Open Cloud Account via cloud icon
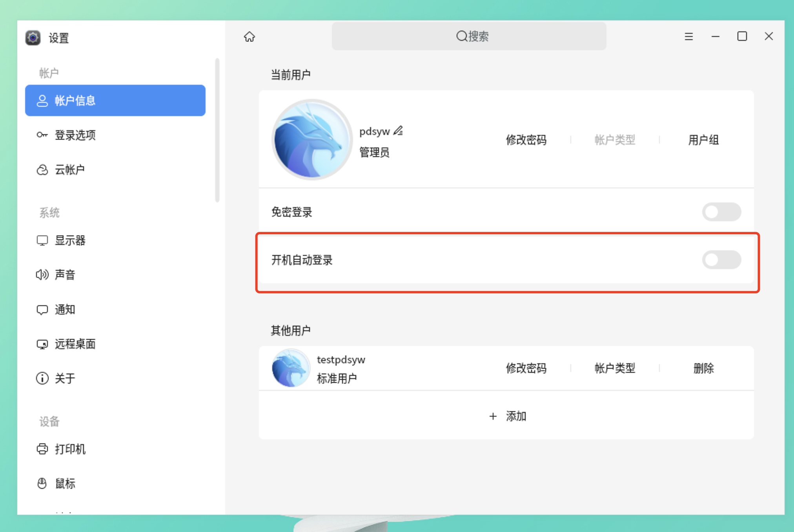The height and width of the screenshot is (532, 794). click(x=42, y=170)
